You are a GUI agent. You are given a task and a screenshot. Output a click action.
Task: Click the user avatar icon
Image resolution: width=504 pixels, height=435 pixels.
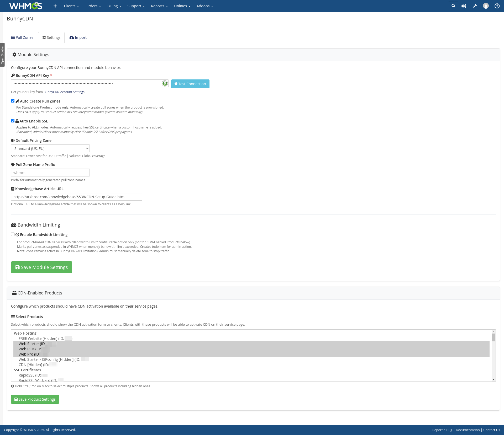(486, 6)
